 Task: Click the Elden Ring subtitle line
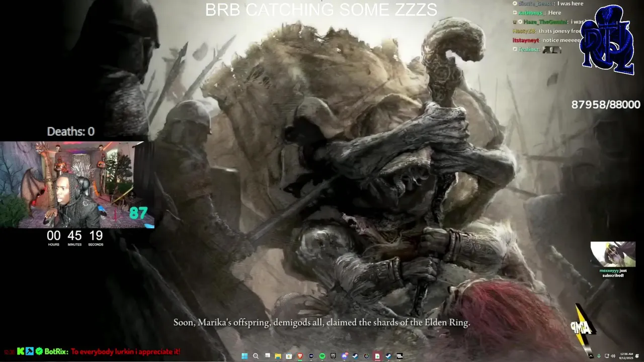(321, 323)
